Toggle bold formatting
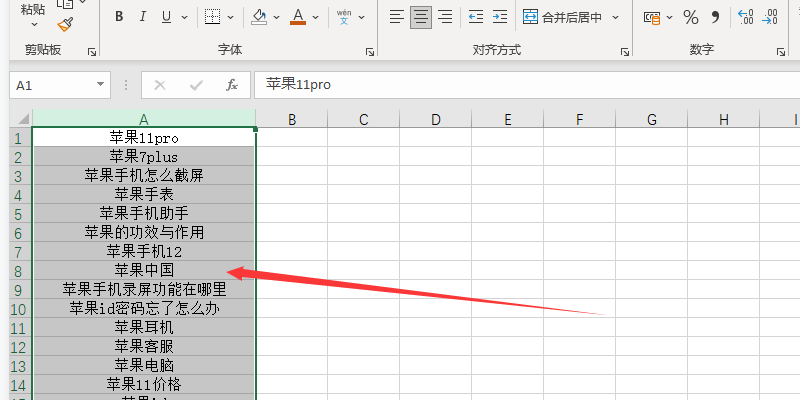This screenshot has height=400, width=800. pos(119,17)
